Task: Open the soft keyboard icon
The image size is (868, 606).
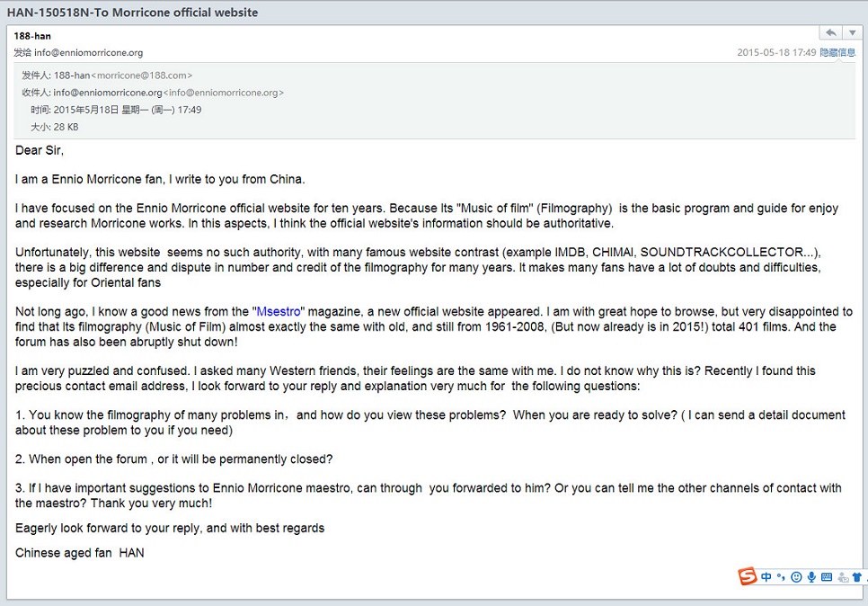Action: pos(827,577)
